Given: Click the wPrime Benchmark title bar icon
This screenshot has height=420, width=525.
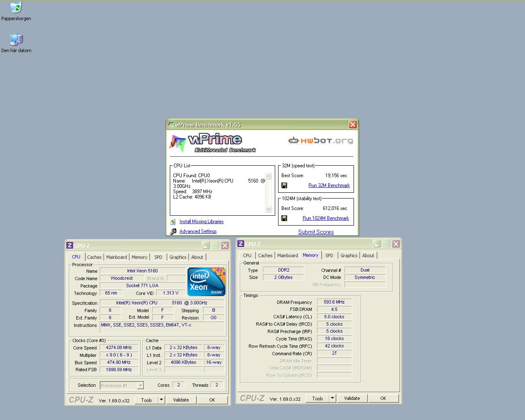Looking at the screenshot, I should coord(171,125).
